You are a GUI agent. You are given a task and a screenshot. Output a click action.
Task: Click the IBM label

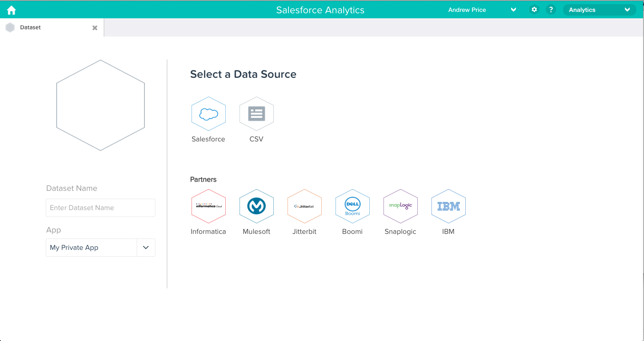coord(448,232)
